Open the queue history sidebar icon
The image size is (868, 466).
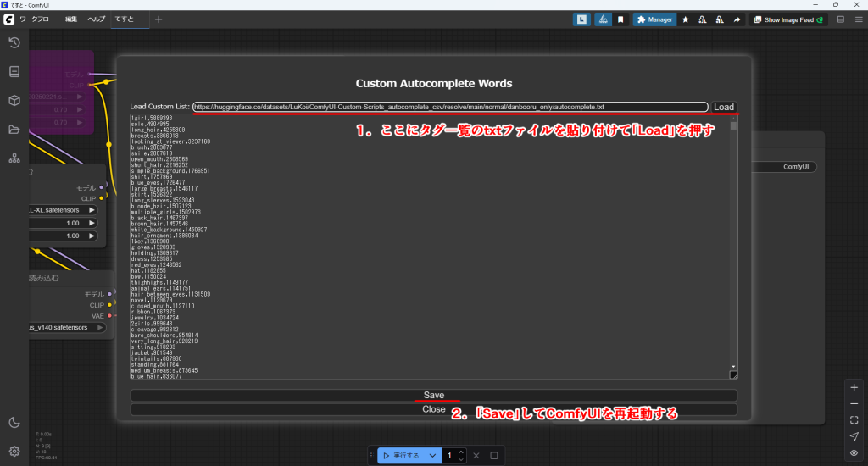14,42
